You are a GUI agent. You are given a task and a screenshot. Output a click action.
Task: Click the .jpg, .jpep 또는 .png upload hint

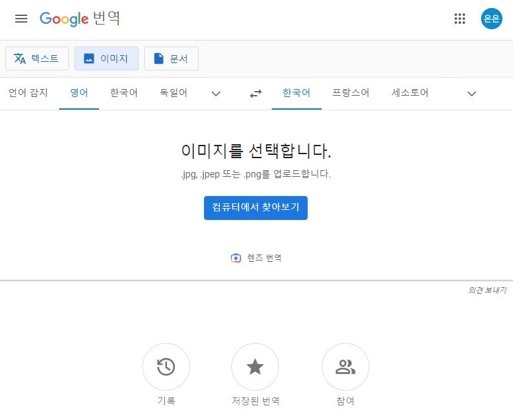[x=256, y=174]
